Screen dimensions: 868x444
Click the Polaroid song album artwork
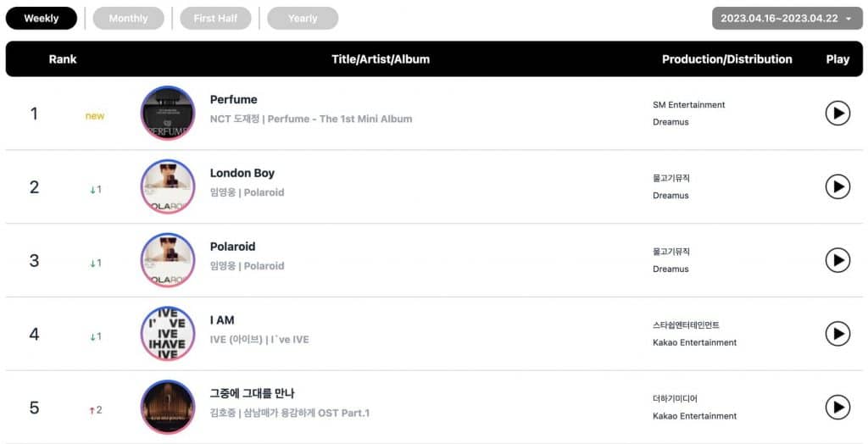[x=168, y=260]
